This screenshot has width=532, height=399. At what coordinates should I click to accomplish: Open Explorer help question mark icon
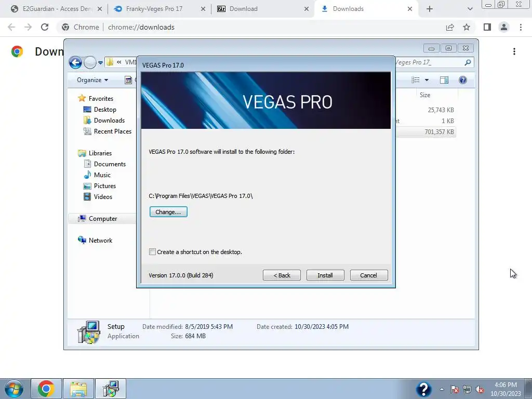pos(463,80)
